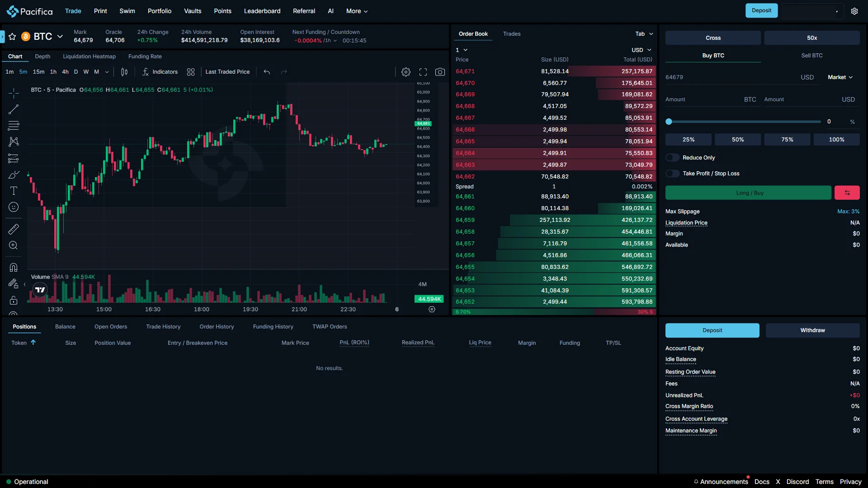This screenshot has width=868, height=488.
Task: Select the ruler measure tool
Action: pyautogui.click(x=14, y=229)
